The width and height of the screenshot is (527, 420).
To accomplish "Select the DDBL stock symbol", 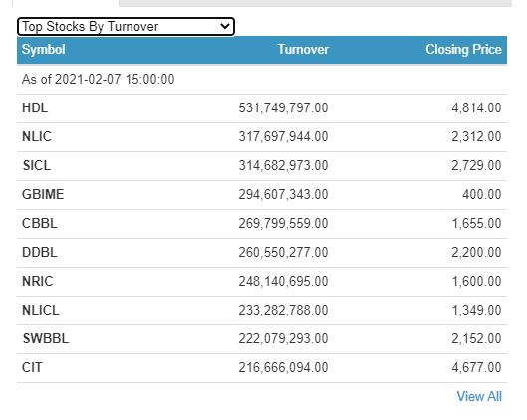I will pyautogui.click(x=39, y=253).
